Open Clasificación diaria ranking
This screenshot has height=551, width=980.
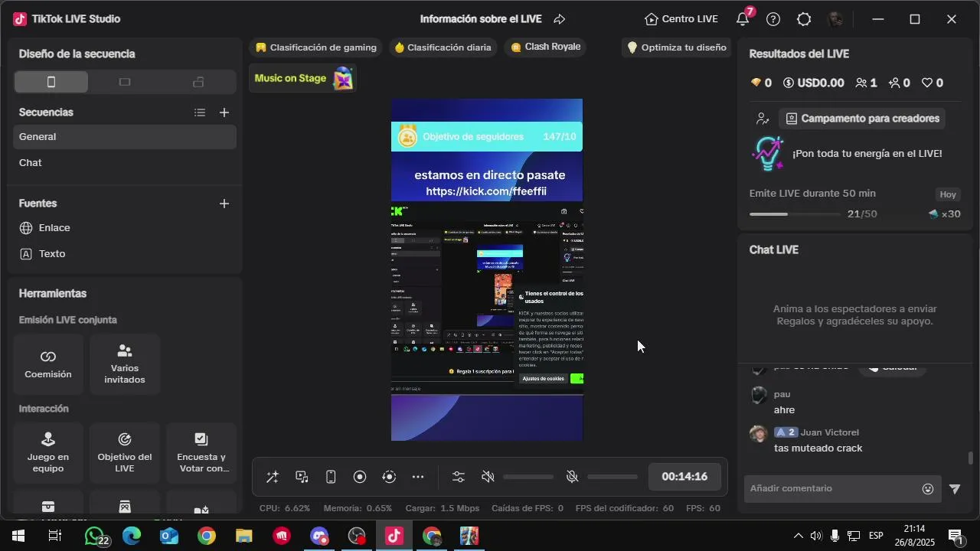tap(443, 47)
